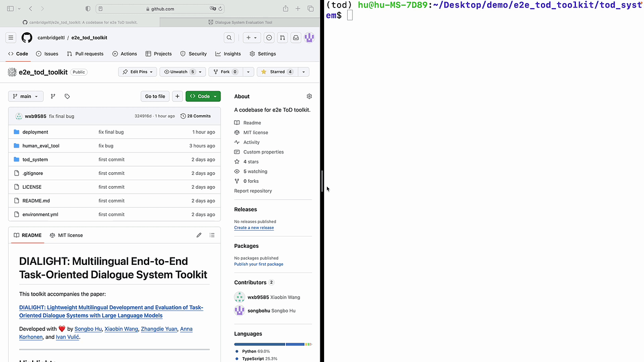View the 28 Commits history
Screen dimensions: 644x362
tap(195, 116)
